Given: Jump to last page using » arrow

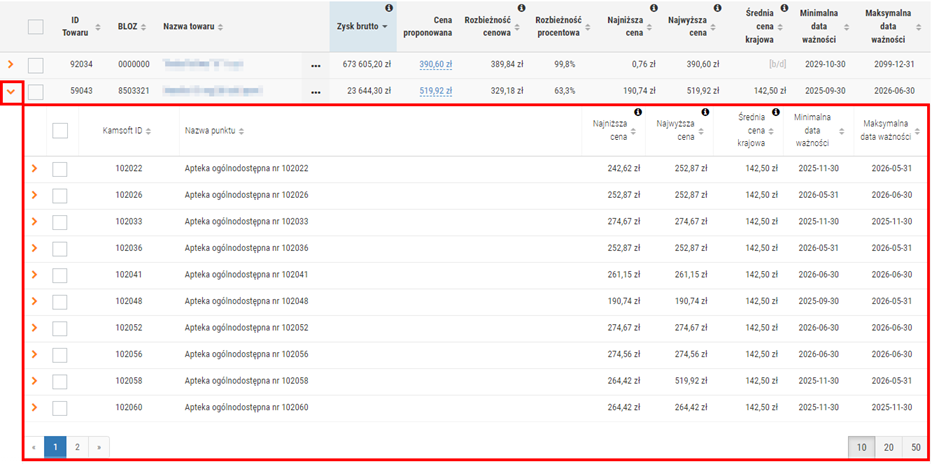Looking at the screenshot, I should (99, 447).
